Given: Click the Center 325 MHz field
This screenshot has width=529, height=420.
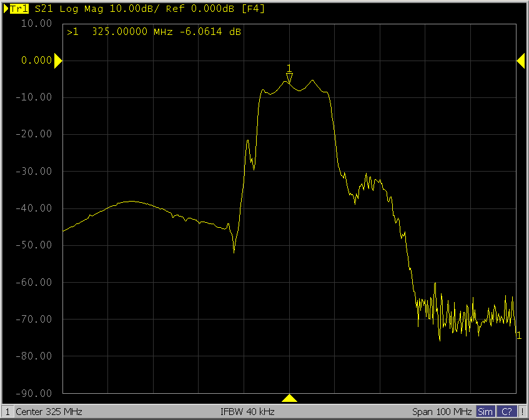Looking at the screenshot, I should [x=49, y=412].
